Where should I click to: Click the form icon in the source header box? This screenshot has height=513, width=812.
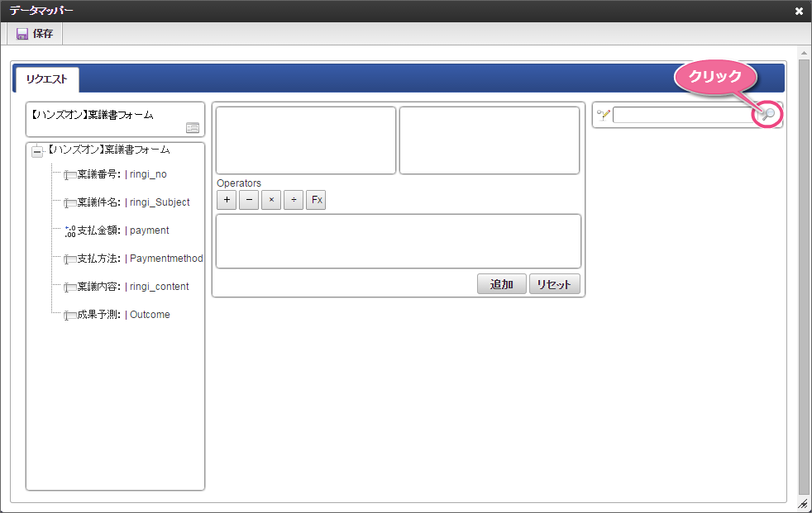193,128
